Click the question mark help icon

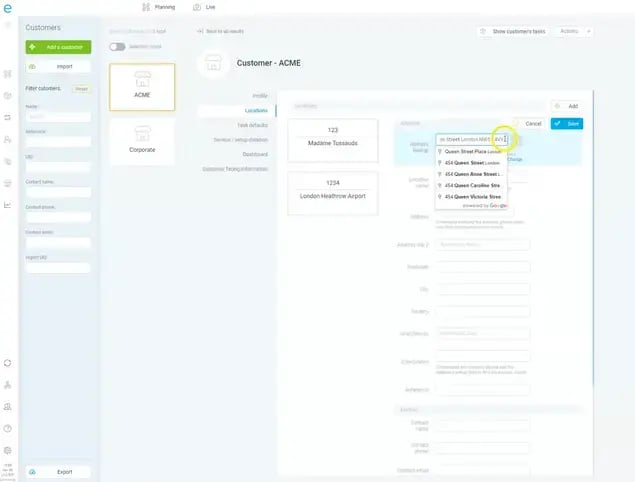coord(8,429)
